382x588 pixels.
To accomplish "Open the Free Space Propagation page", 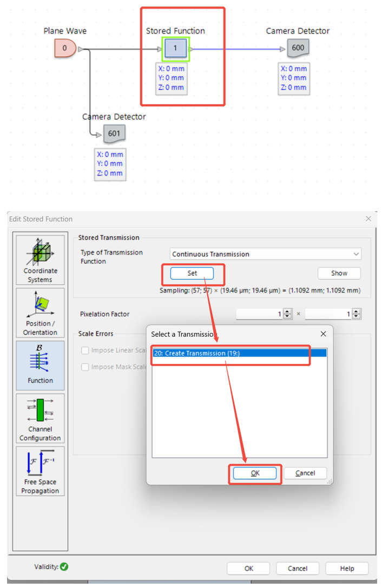I will tap(40, 471).
